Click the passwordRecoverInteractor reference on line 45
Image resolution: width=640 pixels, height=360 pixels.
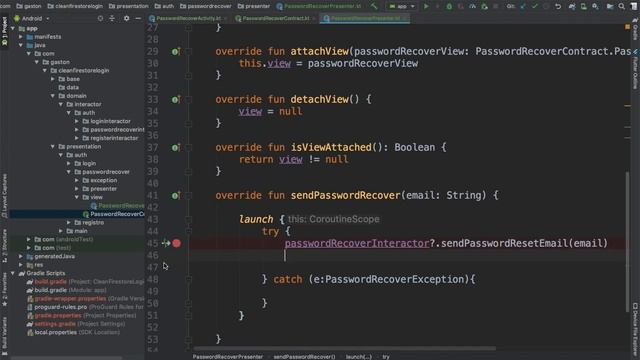tap(357, 243)
